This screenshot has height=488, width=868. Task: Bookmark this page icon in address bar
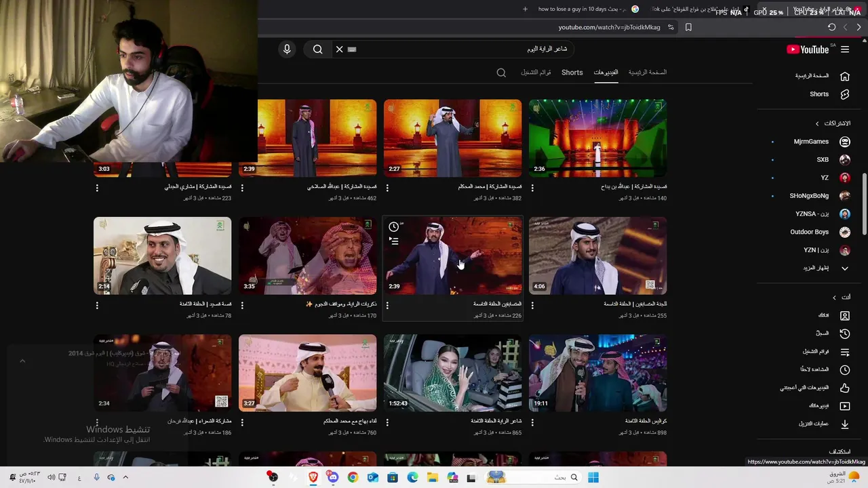[688, 27]
